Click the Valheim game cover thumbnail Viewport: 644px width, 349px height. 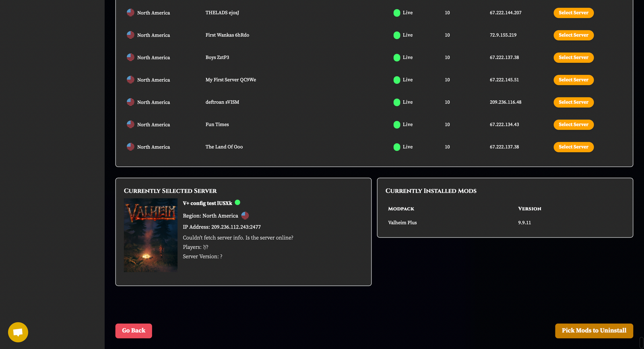click(151, 235)
